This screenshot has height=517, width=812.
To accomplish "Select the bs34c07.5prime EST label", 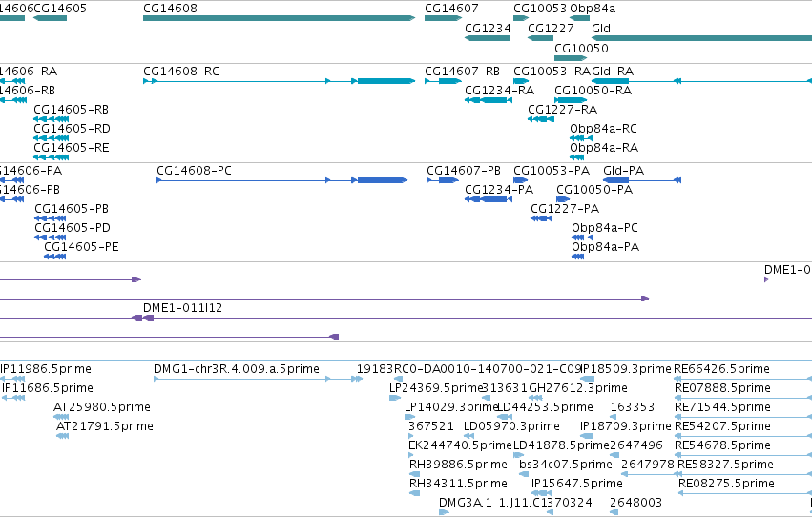I will click(x=566, y=465).
